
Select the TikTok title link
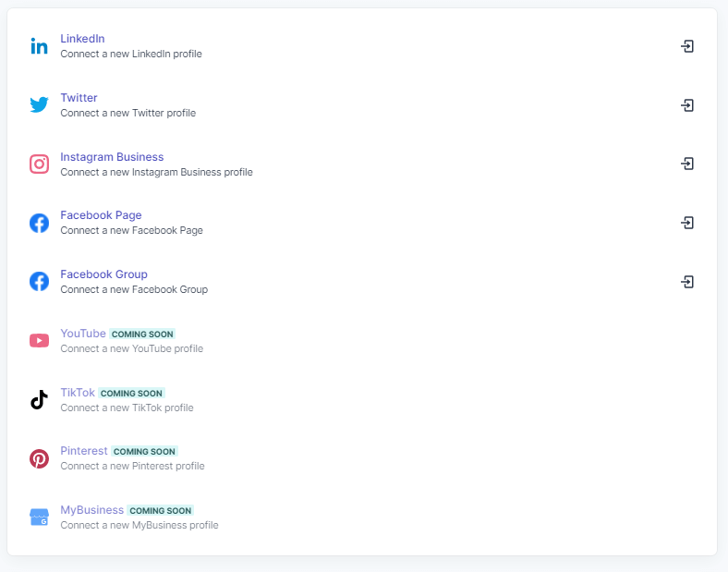coord(78,393)
